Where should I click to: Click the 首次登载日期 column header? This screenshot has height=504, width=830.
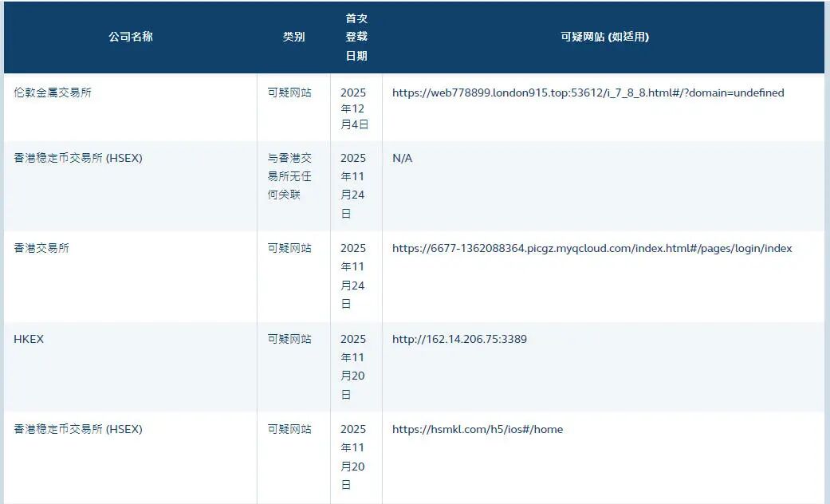pyautogui.click(x=356, y=37)
